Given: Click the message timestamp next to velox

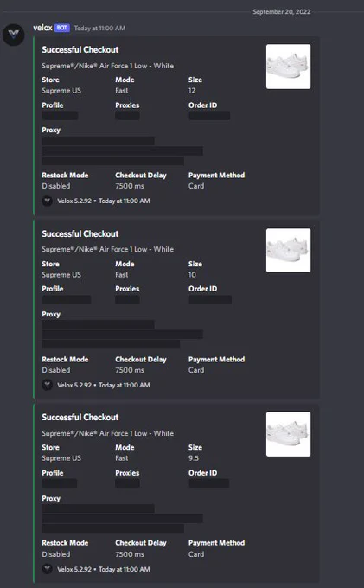Looking at the screenshot, I should click(x=99, y=29).
